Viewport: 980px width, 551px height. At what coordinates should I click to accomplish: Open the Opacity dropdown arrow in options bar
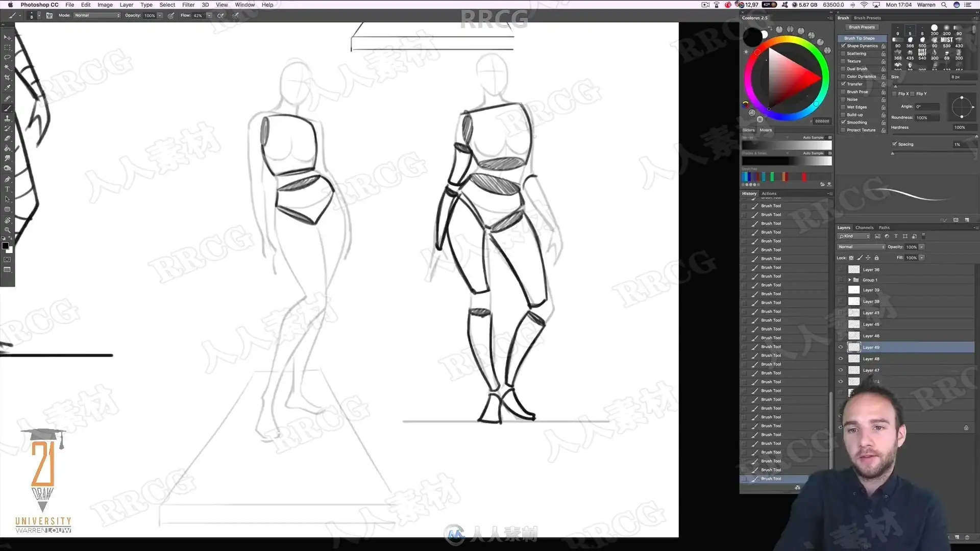pos(160,15)
